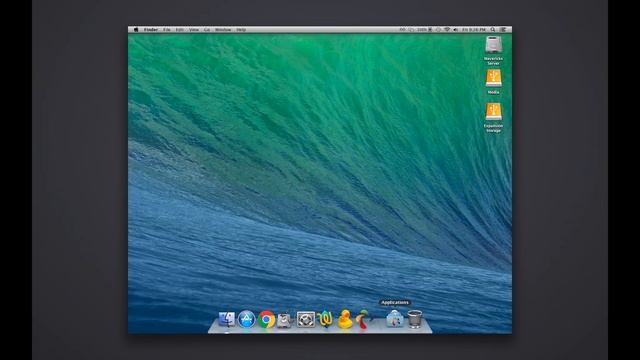
Task: Open the Go menu
Action: pyautogui.click(x=207, y=30)
